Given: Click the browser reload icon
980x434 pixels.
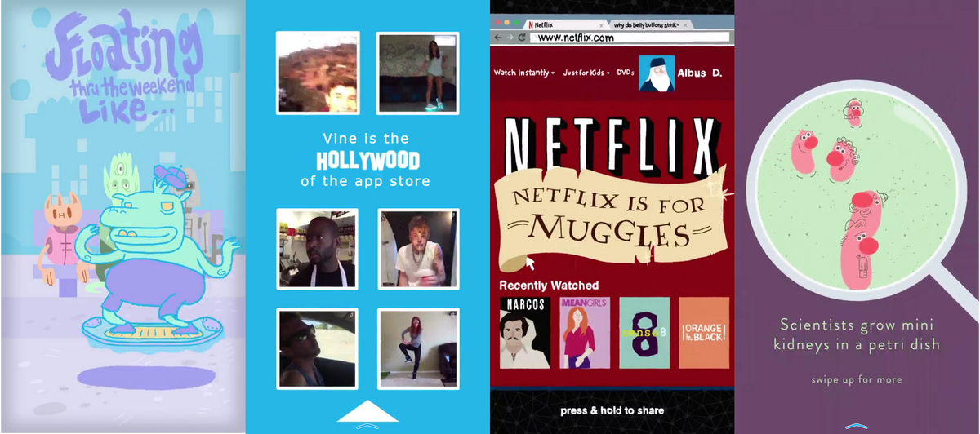Looking at the screenshot, I should [x=522, y=38].
